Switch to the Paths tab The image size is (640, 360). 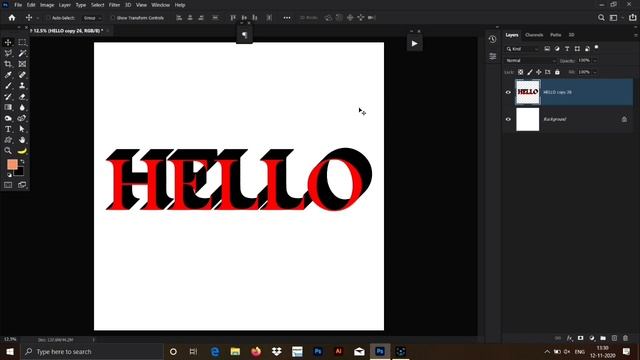[x=556, y=35]
